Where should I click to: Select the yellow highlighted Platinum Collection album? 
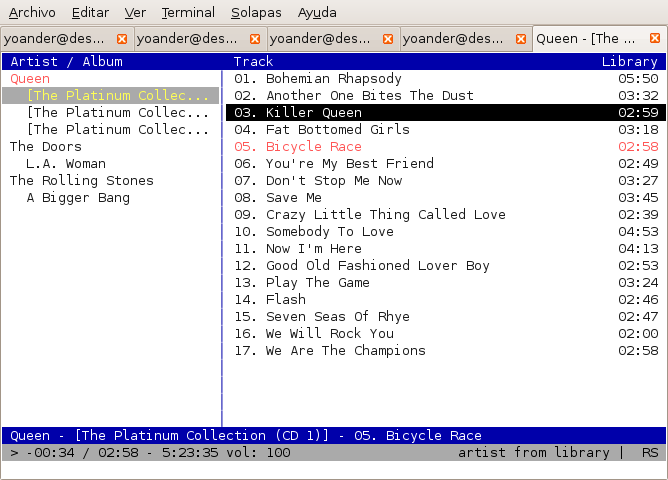point(111,95)
